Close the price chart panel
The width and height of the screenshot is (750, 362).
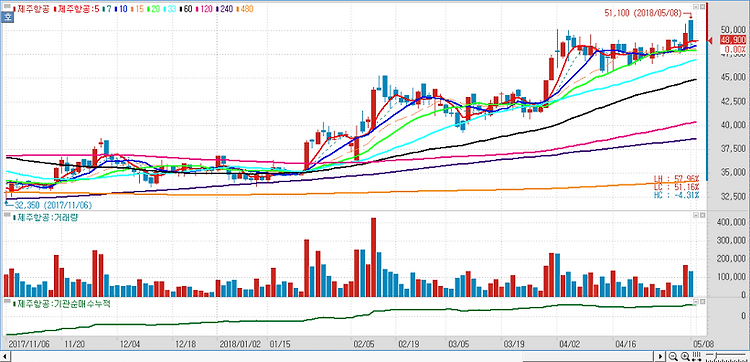(x=702, y=7)
